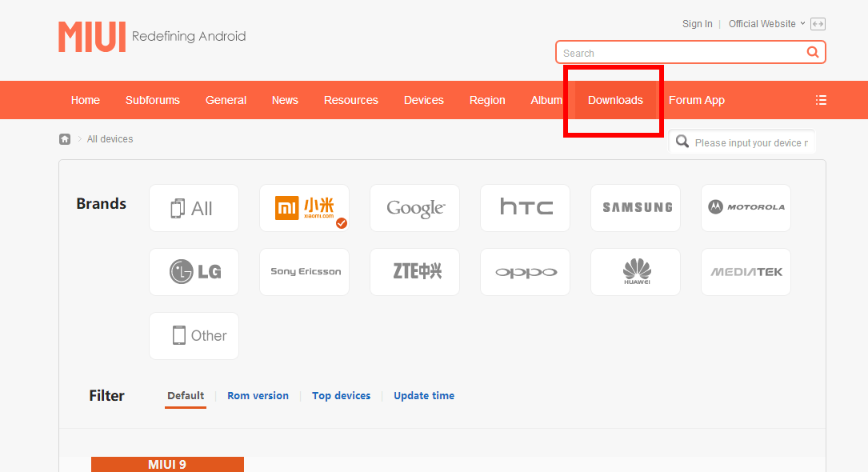
Task: Select the Samsung brand tile
Action: (635, 208)
